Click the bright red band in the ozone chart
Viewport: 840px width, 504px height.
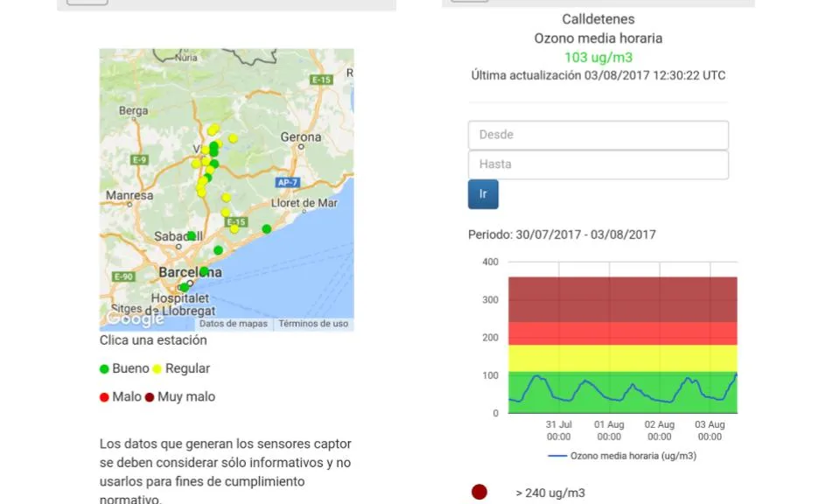[622, 333]
